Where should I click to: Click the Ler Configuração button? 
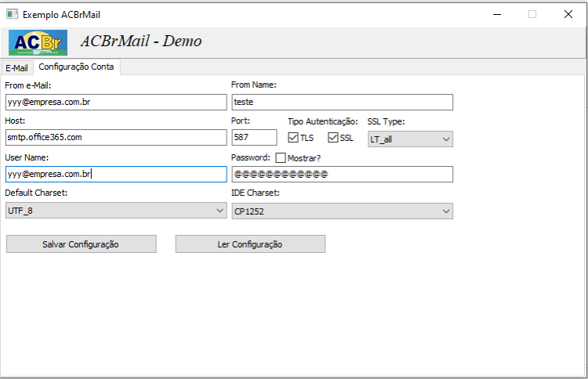click(x=251, y=244)
